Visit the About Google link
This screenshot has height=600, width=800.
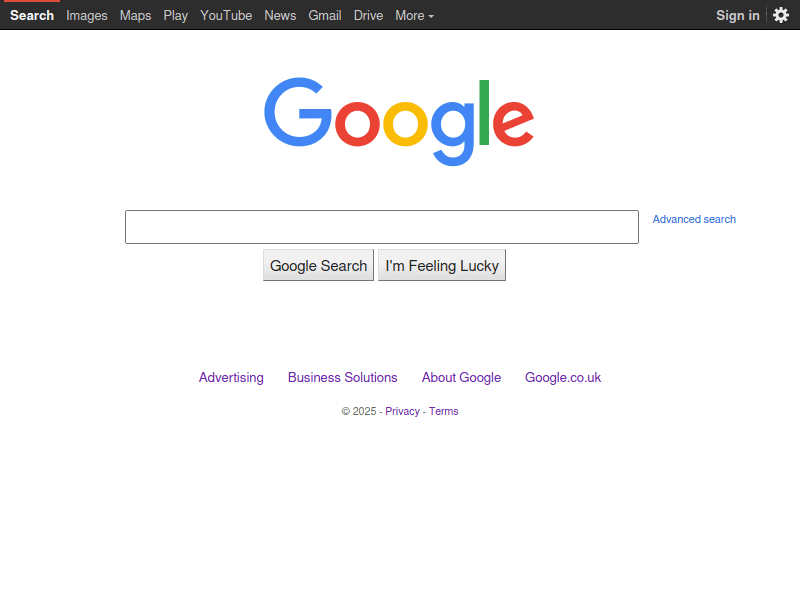461,378
